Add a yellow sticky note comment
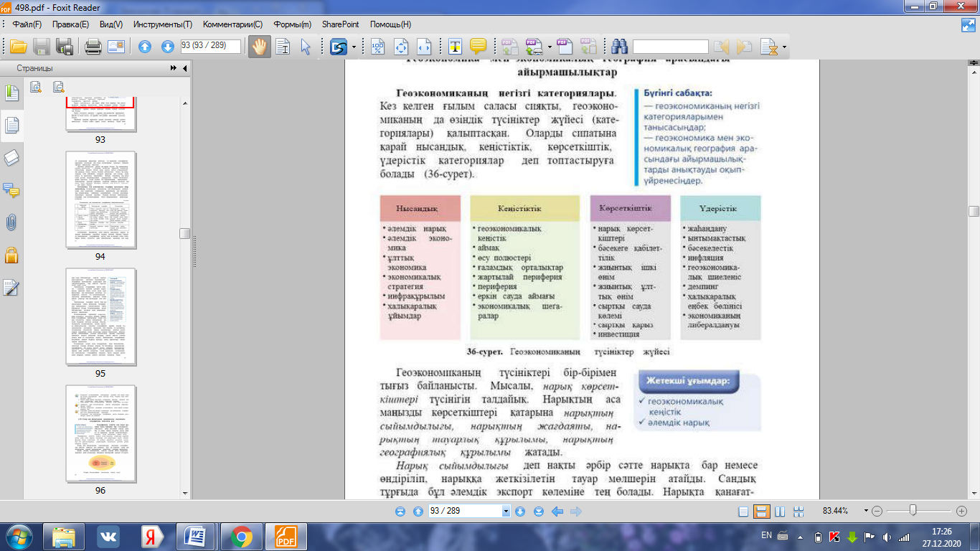Viewport: 980px width, 551px height. (x=478, y=47)
